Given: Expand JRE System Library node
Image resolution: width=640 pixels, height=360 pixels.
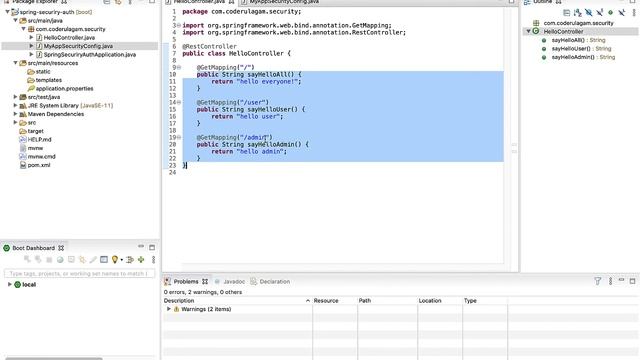Looking at the screenshot, I should coord(16,105).
